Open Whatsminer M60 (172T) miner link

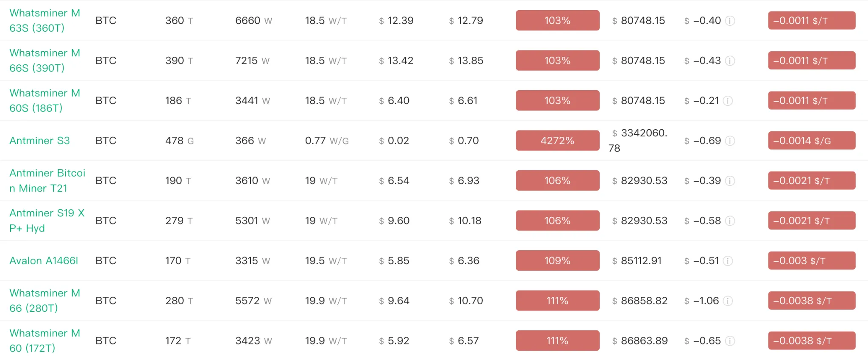(x=45, y=341)
